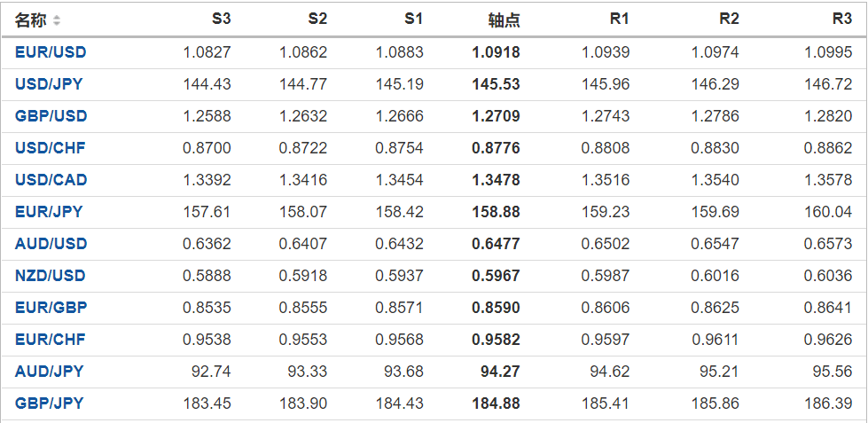Screen dimensions: 868x423
Task: Open the USD/JPY currency pair link
Action: (x=50, y=84)
